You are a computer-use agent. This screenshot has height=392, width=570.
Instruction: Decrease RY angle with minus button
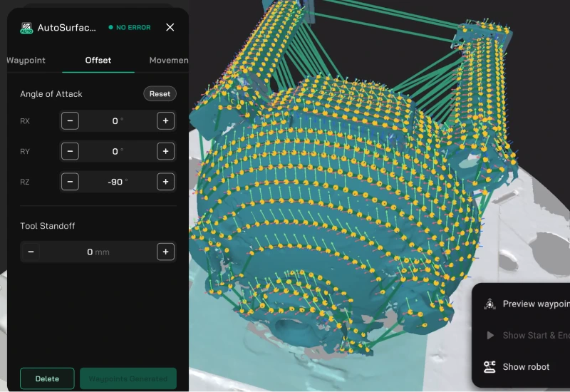[70, 151]
